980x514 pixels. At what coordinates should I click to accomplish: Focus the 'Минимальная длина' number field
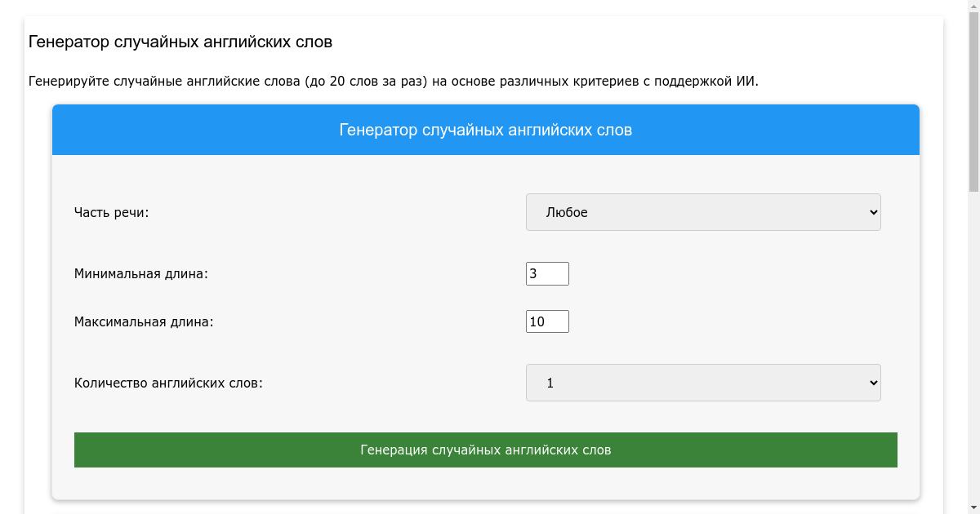pyautogui.click(x=547, y=274)
